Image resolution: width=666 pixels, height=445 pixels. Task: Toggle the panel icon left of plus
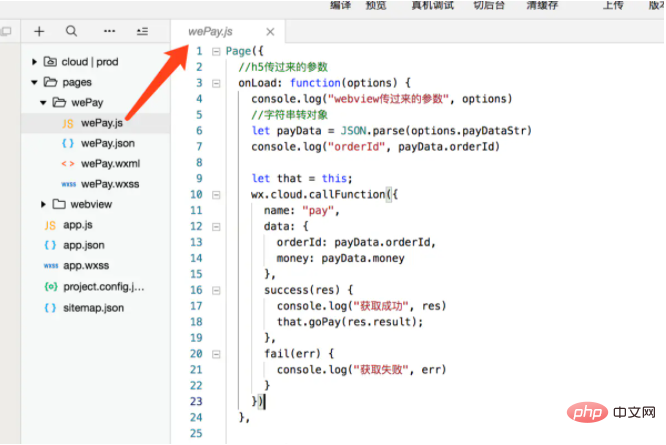pos(6,31)
